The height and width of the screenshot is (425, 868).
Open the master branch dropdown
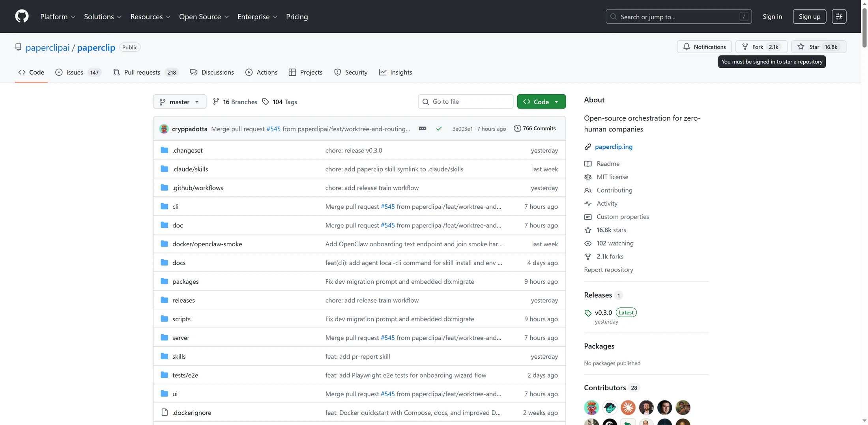180,102
